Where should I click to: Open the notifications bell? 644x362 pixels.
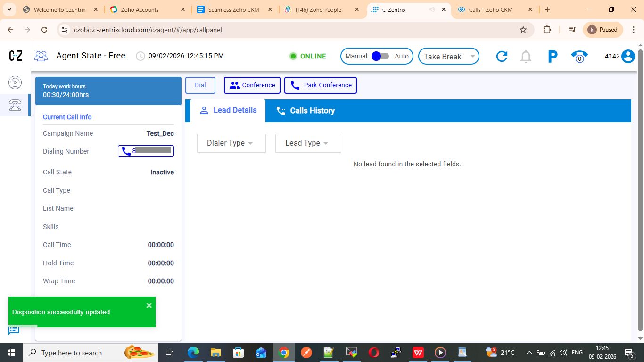point(526,57)
